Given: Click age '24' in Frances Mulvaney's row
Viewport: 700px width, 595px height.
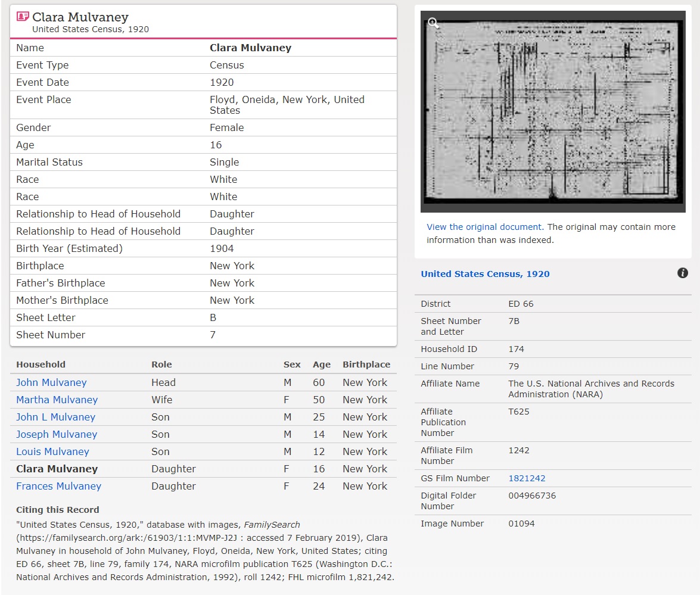Looking at the screenshot, I should coord(319,486).
